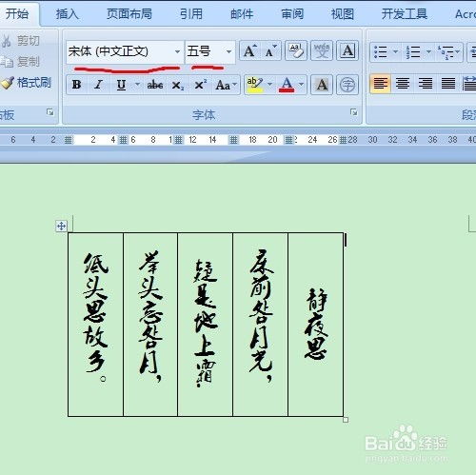Toggle Center alignment
The height and width of the screenshot is (475, 476).
pyautogui.click(x=403, y=84)
